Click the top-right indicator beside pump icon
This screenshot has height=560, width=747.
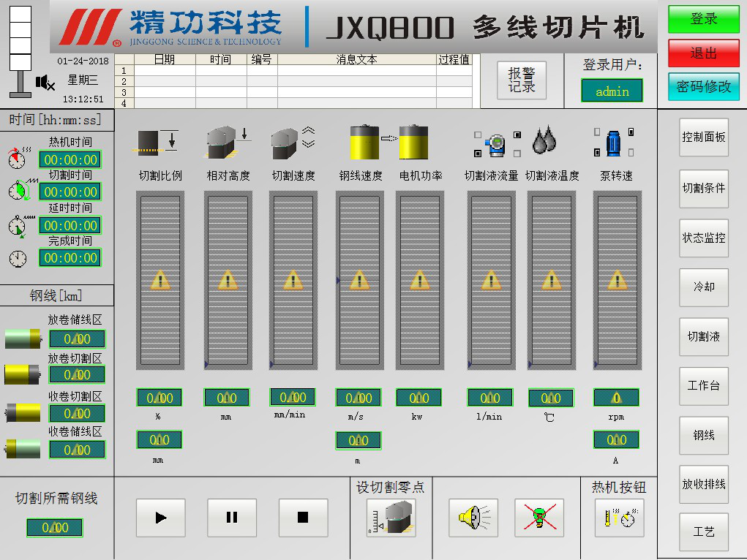pyautogui.click(x=631, y=132)
